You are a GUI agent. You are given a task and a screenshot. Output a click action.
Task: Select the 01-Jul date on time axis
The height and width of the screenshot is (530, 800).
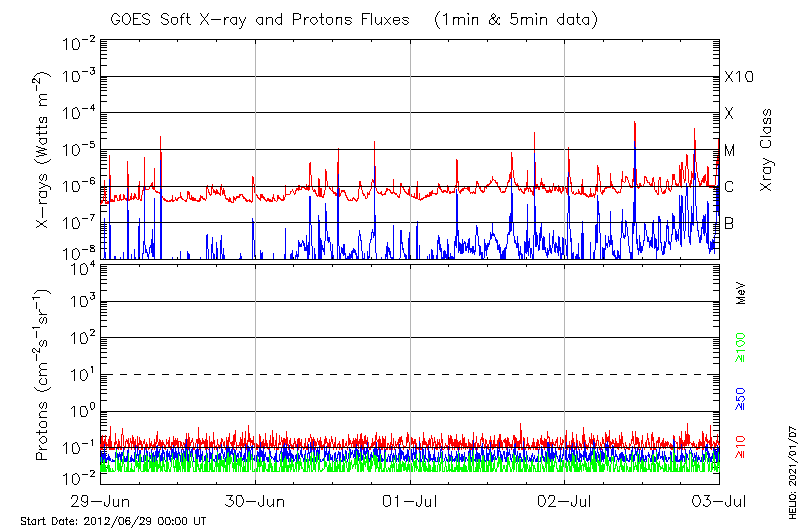click(x=410, y=500)
